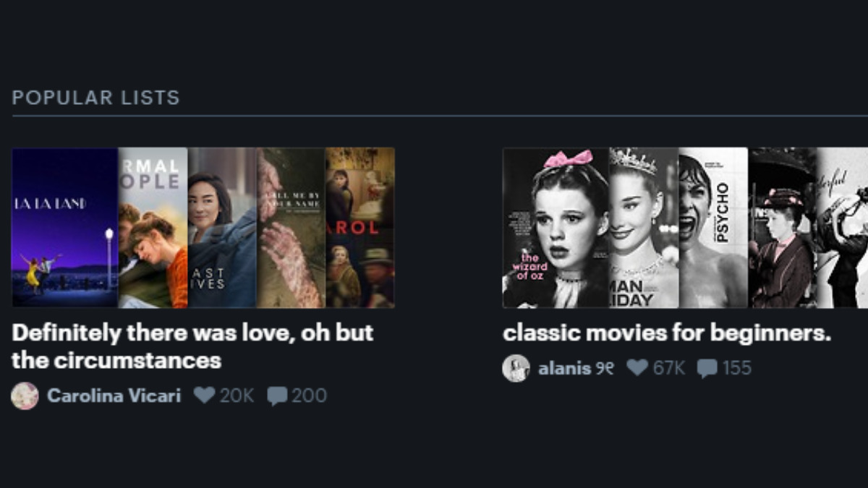This screenshot has width=868, height=488.
Task: Visit Carolina Vicari's profile name link
Action: [x=114, y=395]
